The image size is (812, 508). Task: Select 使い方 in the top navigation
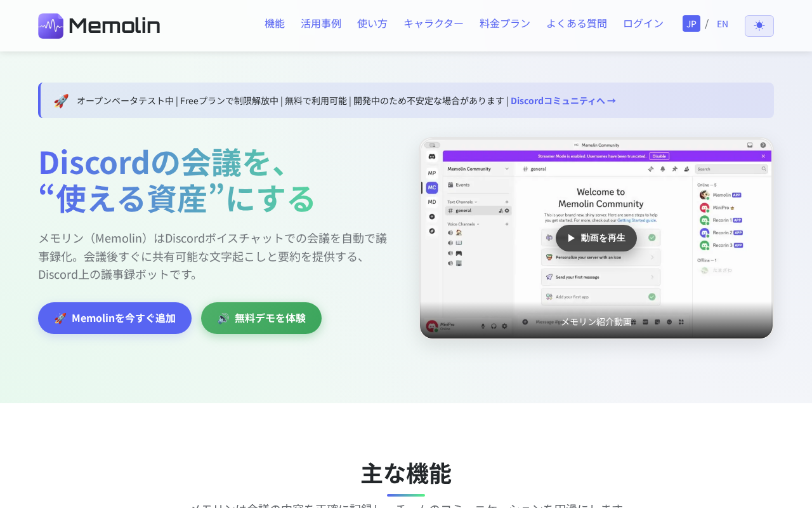click(372, 24)
